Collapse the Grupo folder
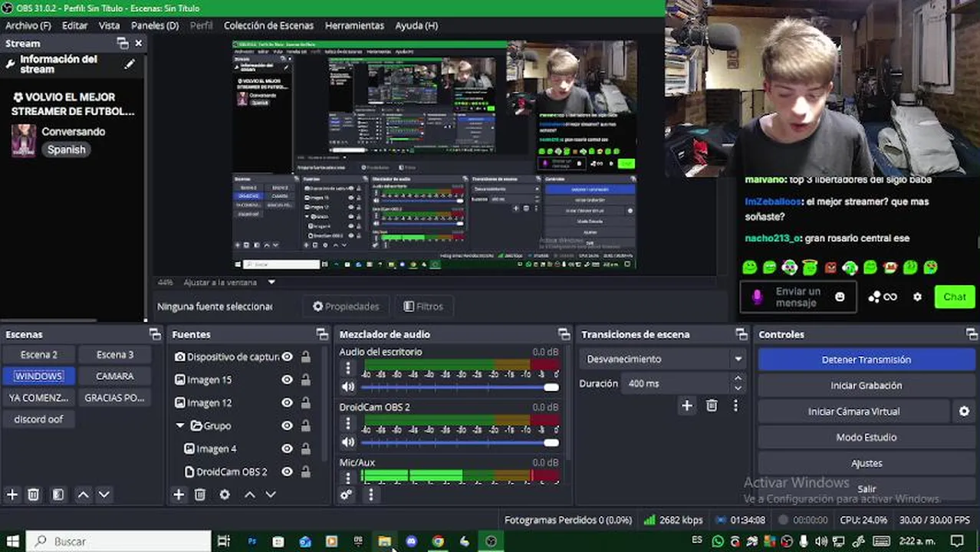980x552 pixels. pos(180,426)
